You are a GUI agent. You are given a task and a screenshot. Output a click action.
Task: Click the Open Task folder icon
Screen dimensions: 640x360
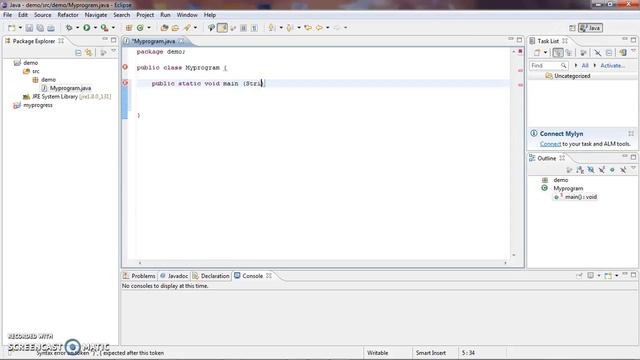(175, 28)
